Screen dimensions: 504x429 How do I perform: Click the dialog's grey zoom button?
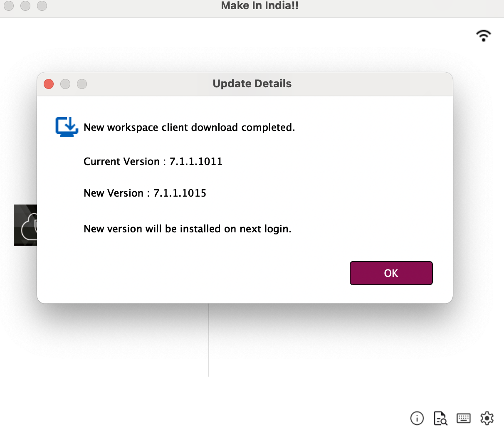[x=82, y=84]
